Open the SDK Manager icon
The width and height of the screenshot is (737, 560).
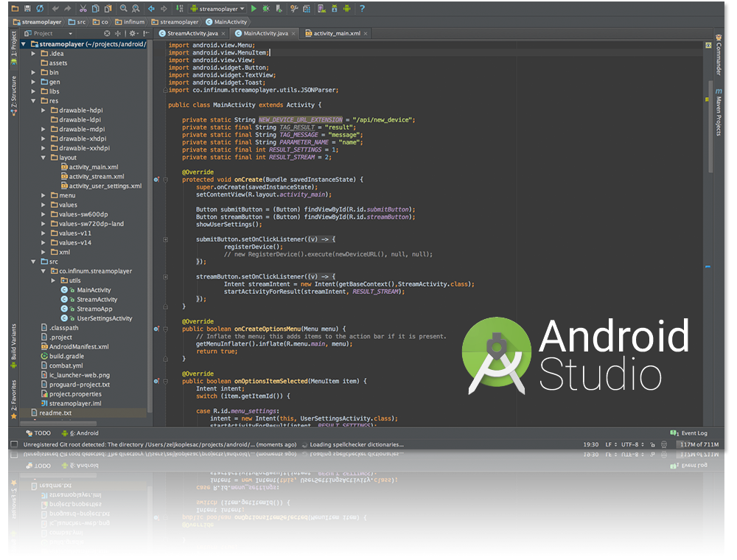pos(334,8)
